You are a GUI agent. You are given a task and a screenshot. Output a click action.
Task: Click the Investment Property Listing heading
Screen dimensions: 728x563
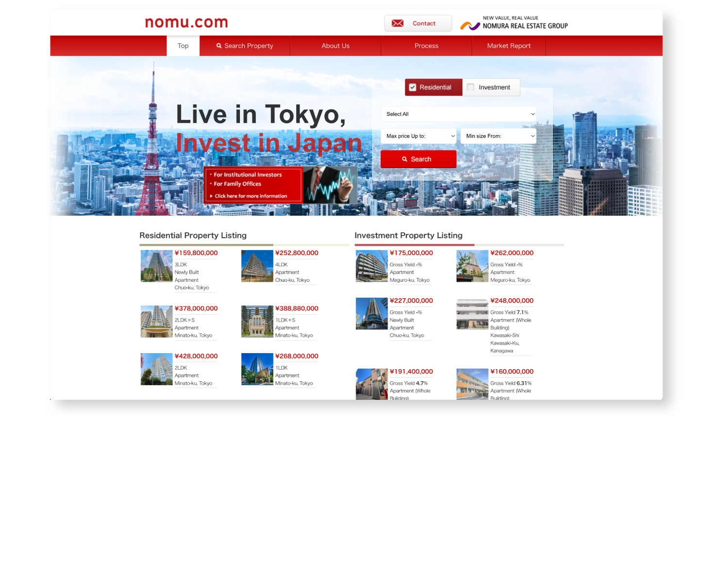pos(409,236)
